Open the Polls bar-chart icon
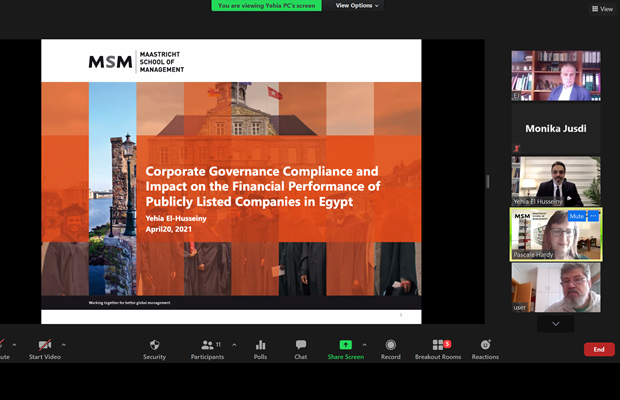Viewport: 620px width, 400px height. [x=260, y=350]
